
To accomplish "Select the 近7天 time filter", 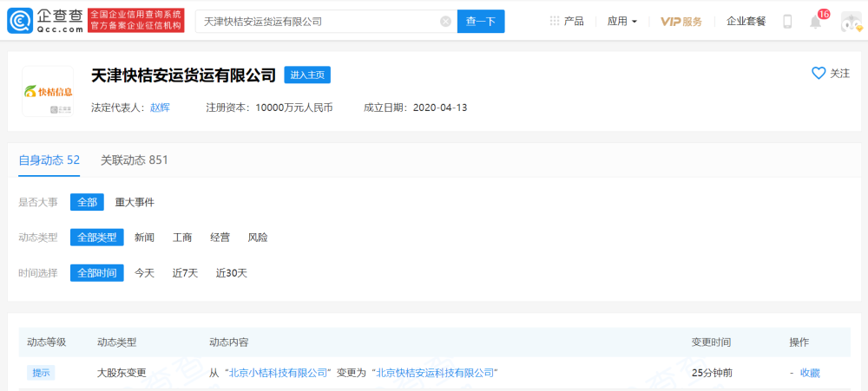I will [x=185, y=273].
